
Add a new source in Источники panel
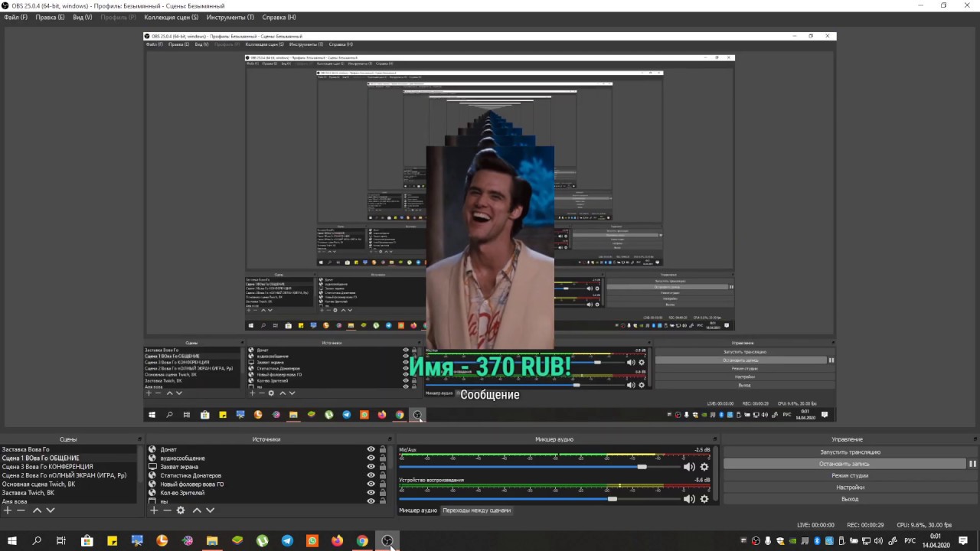(153, 510)
